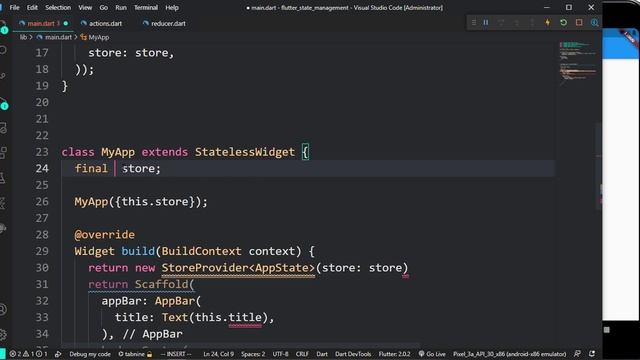Viewport: 640px width, 360px height.
Task: Click the feedback icon in status bar
Action: (x=577, y=354)
